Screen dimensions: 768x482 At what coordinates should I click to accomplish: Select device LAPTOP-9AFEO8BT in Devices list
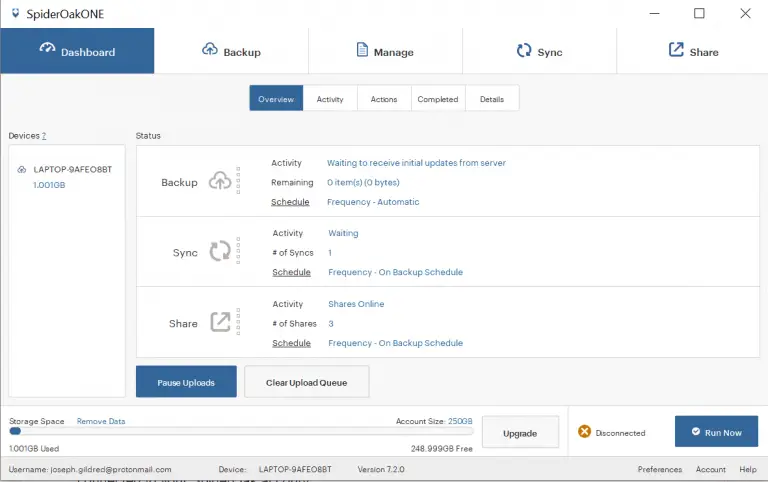pos(72,169)
